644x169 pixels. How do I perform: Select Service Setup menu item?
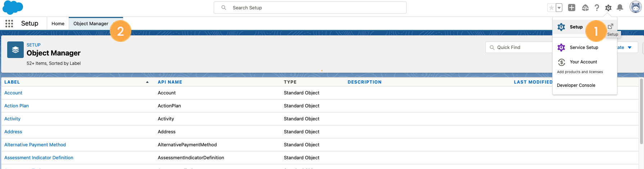pyautogui.click(x=584, y=48)
